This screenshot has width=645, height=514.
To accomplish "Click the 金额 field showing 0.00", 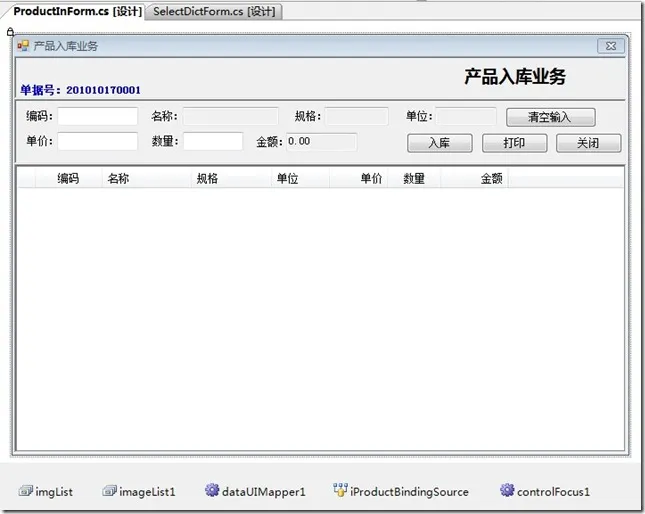I will pos(322,142).
